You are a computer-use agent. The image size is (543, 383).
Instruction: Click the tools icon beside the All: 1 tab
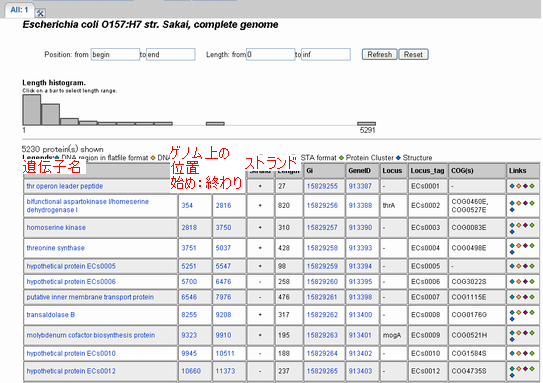[40, 13]
